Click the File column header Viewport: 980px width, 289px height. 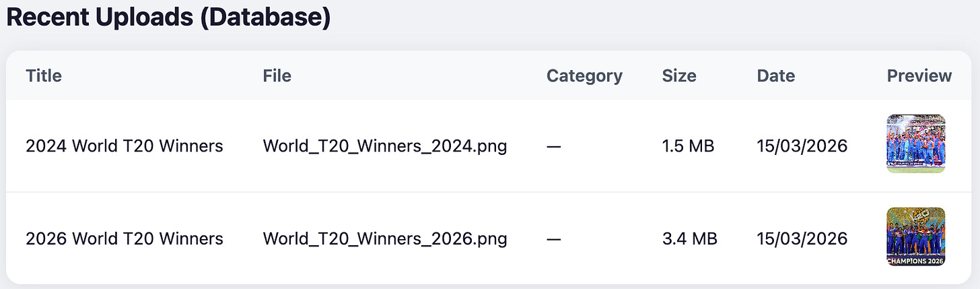(277, 76)
